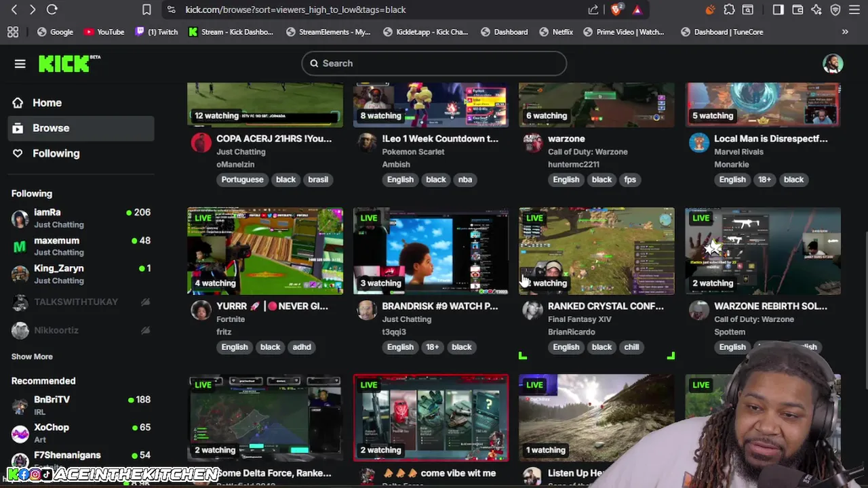Open oManelzin channel avatar
This screenshot has width=868, height=488.
pos(201,143)
